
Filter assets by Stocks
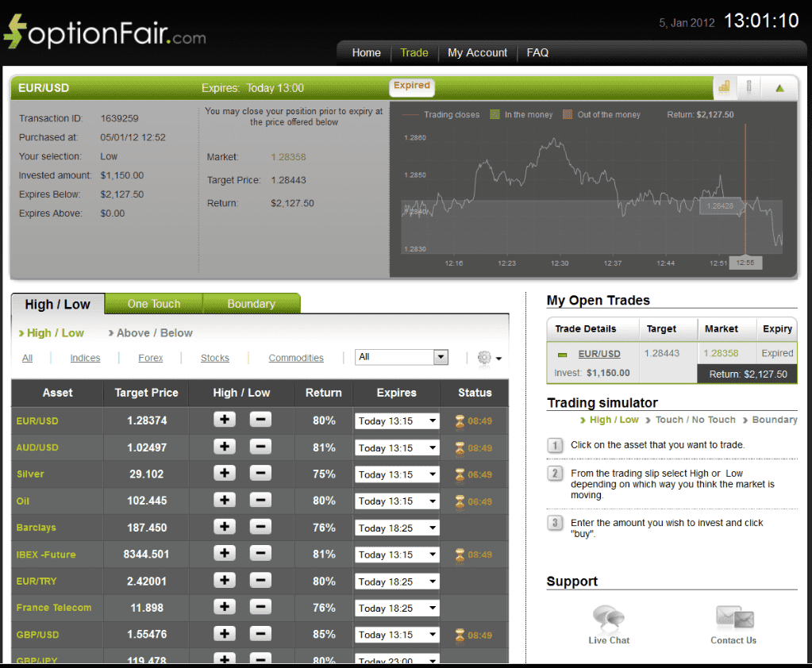pyautogui.click(x=215, y=358)
